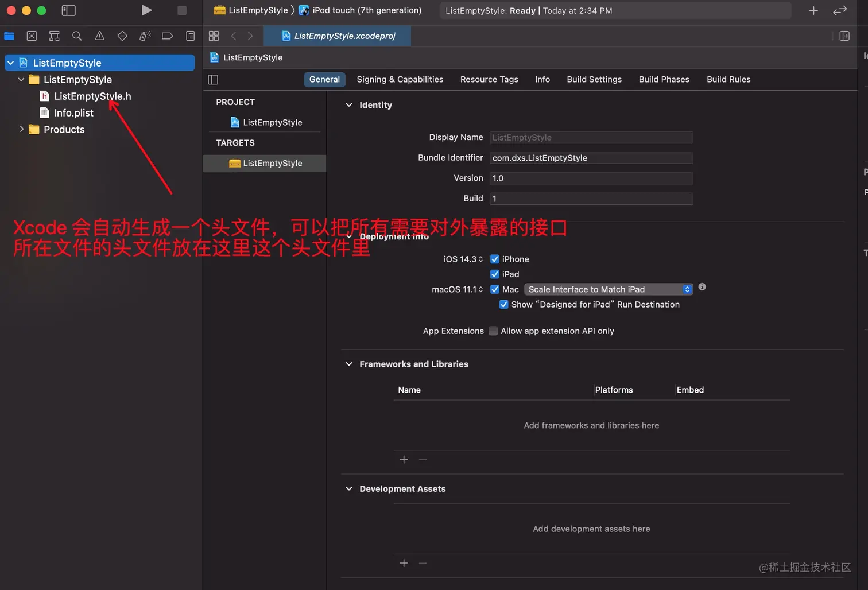Edit the Bundle Identifier field
868x590 pixels.
tap(591, 158)
